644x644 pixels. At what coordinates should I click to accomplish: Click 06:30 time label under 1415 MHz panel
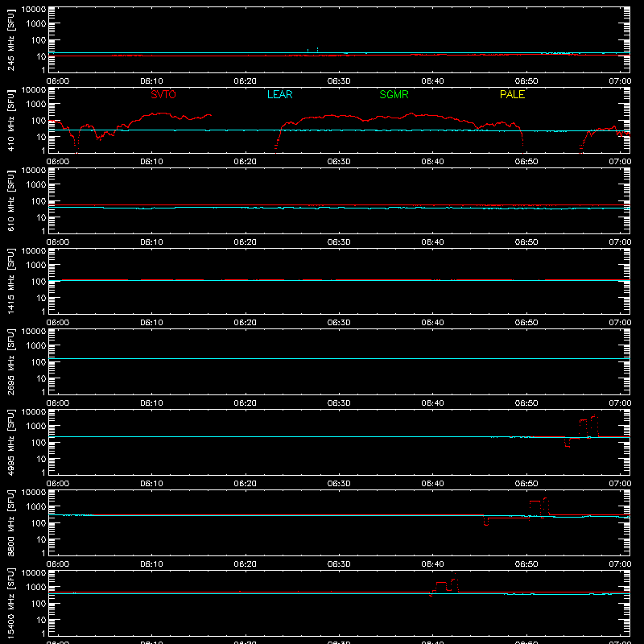point(339,323)
